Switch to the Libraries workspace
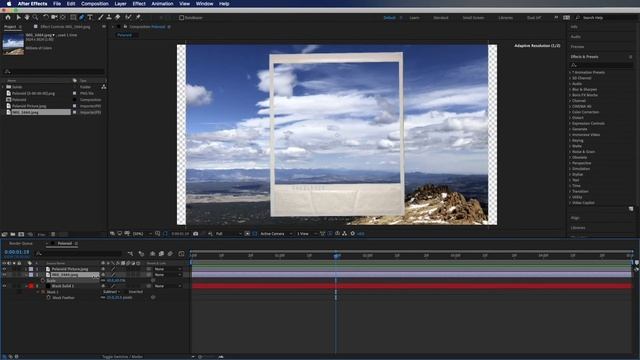Screen dimensions: 640x360 coord(506,18)
